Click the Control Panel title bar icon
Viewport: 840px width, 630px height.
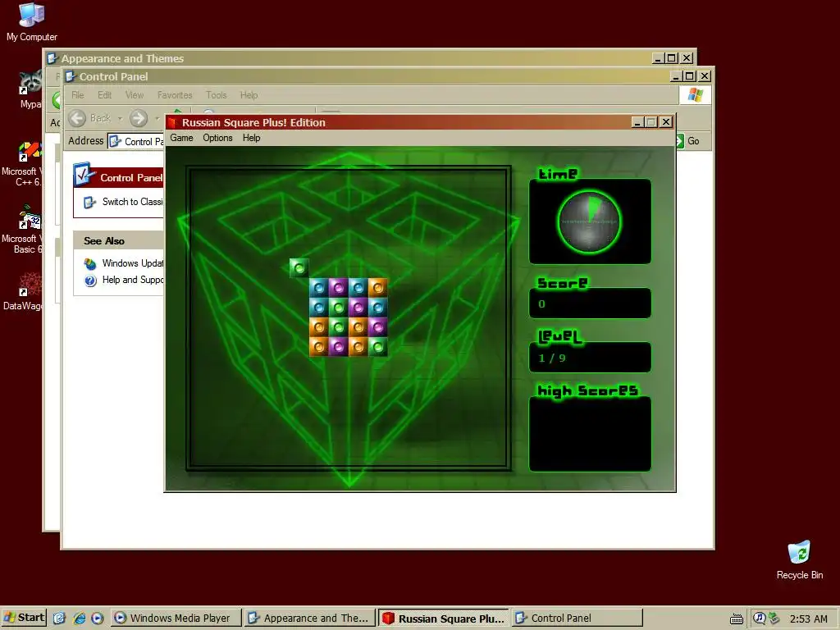coord(71,76)
